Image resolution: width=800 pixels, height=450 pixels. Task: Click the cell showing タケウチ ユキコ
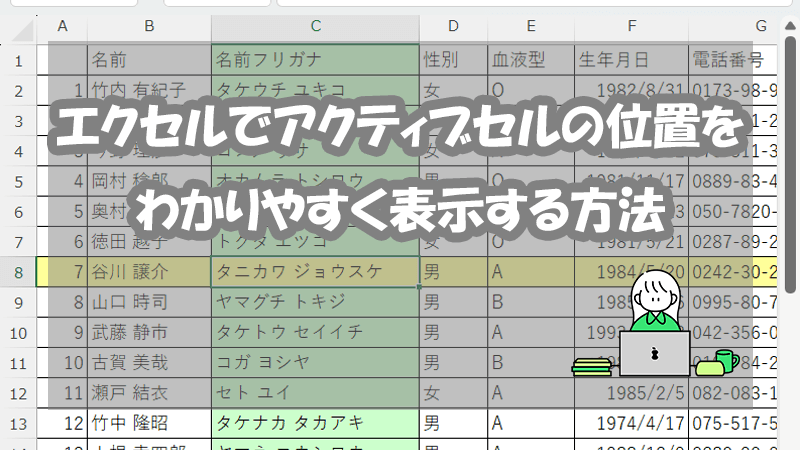(315, 90)
